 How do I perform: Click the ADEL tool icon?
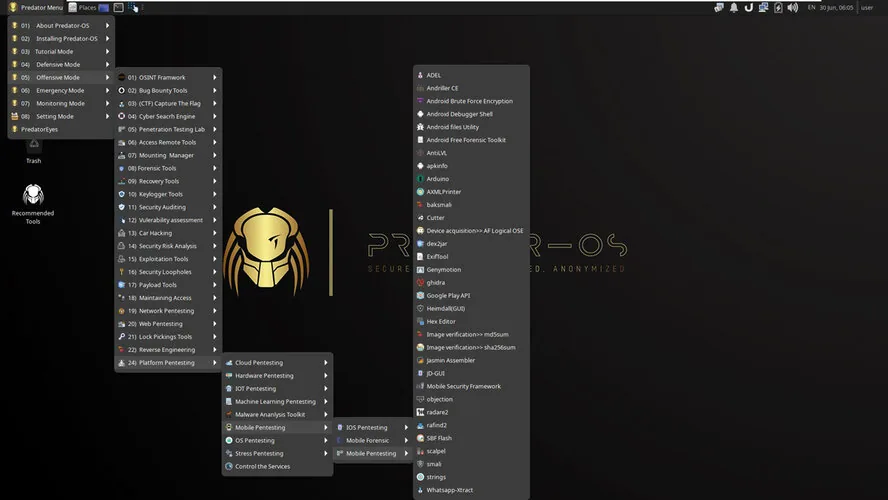[420, 75]
